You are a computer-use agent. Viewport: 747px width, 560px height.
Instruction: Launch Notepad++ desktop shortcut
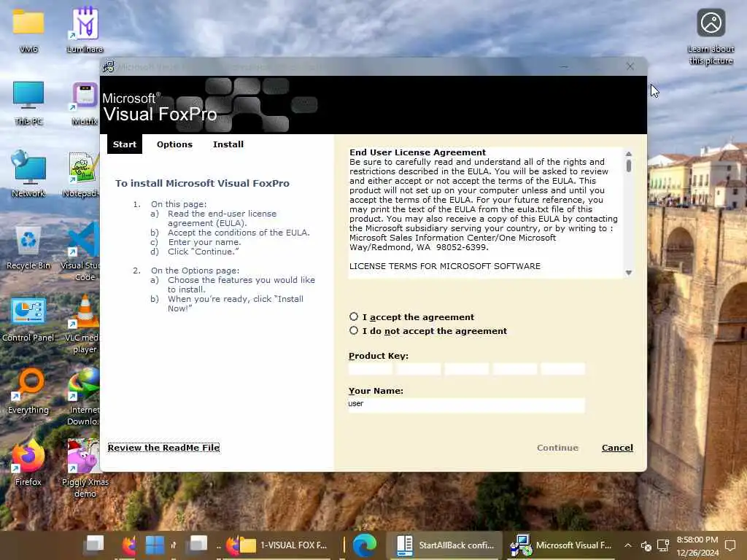[x=83, y=174]
